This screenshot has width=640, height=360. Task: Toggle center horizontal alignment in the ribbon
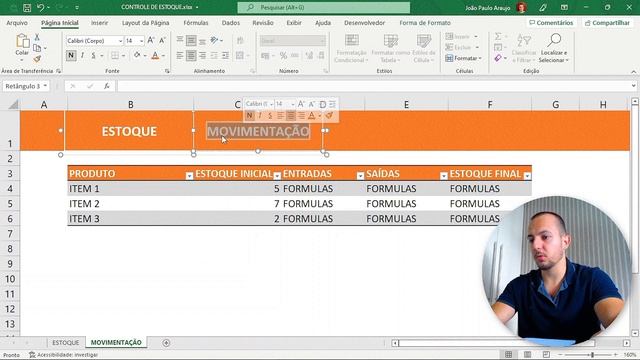[191, 56]
